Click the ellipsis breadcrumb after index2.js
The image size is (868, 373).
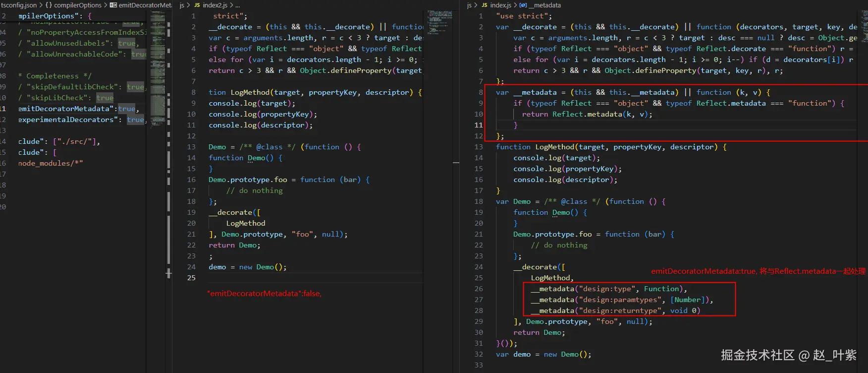tap(237, 5)
